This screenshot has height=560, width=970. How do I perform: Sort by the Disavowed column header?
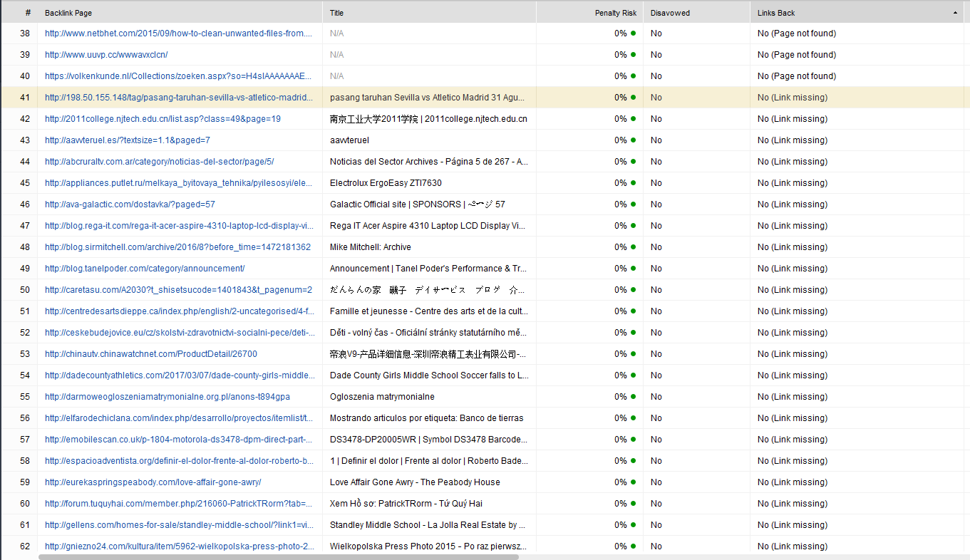[x=696, y=13]
